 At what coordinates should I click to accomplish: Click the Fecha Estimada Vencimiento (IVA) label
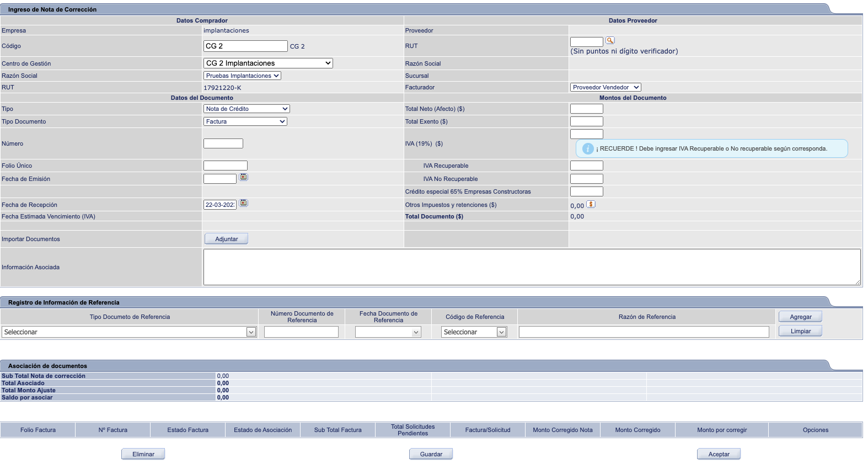[x=49, y=216]
